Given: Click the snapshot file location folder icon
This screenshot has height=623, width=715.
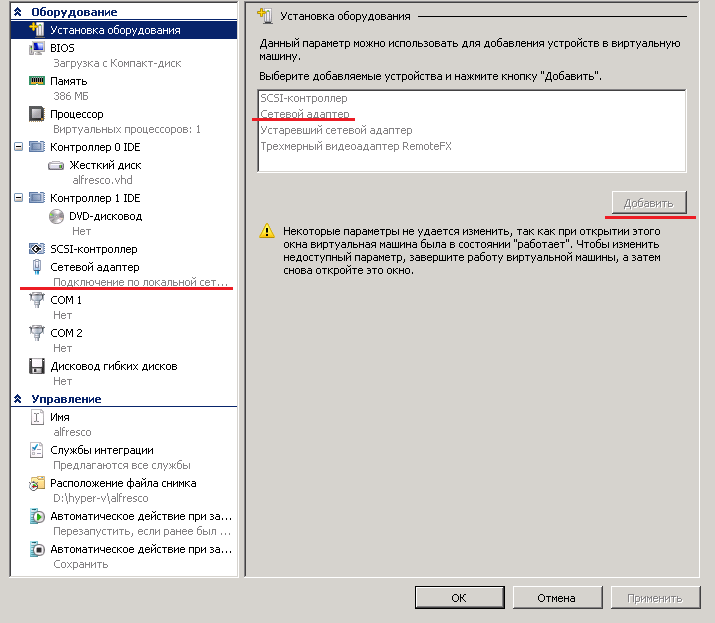Looking at the screenshot, I should pos(36,483).
